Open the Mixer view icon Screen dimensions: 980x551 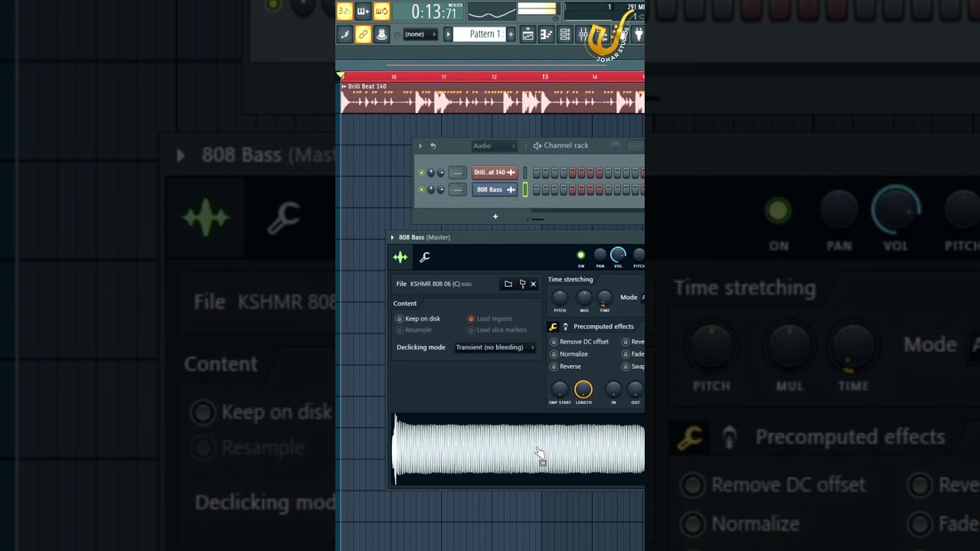click(583, 34)
